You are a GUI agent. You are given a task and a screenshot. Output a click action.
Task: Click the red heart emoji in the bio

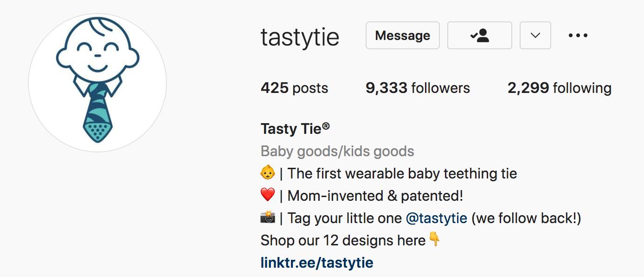268,195
